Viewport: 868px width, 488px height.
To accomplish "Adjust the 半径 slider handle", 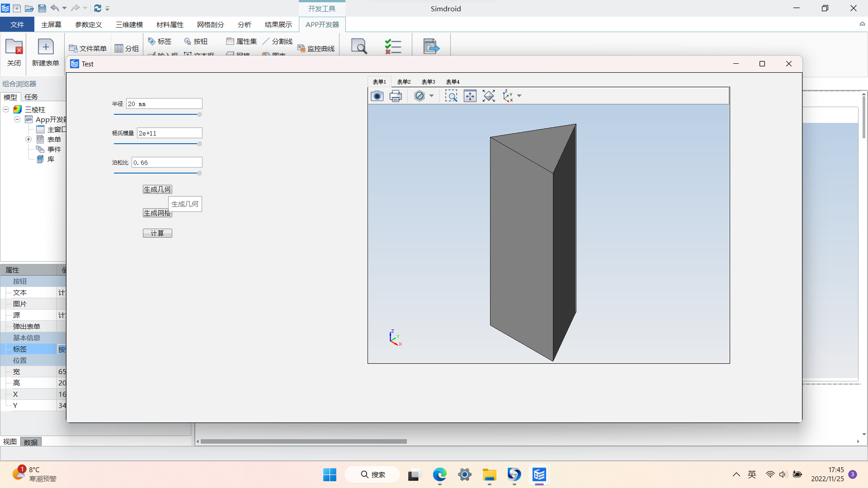I will point(199,115).
